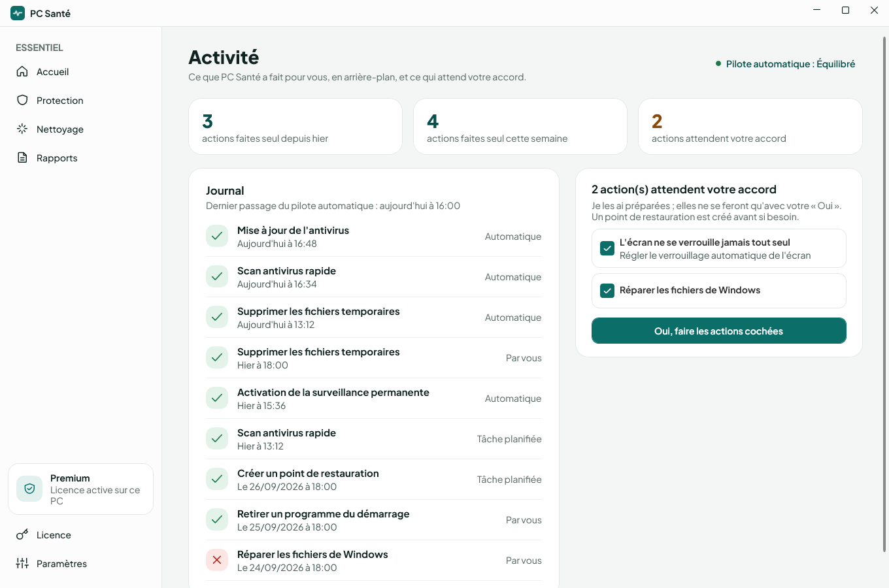
Task: Click check icon for Scan antivirus rapide at 16:34
Action: click(217, 277)
